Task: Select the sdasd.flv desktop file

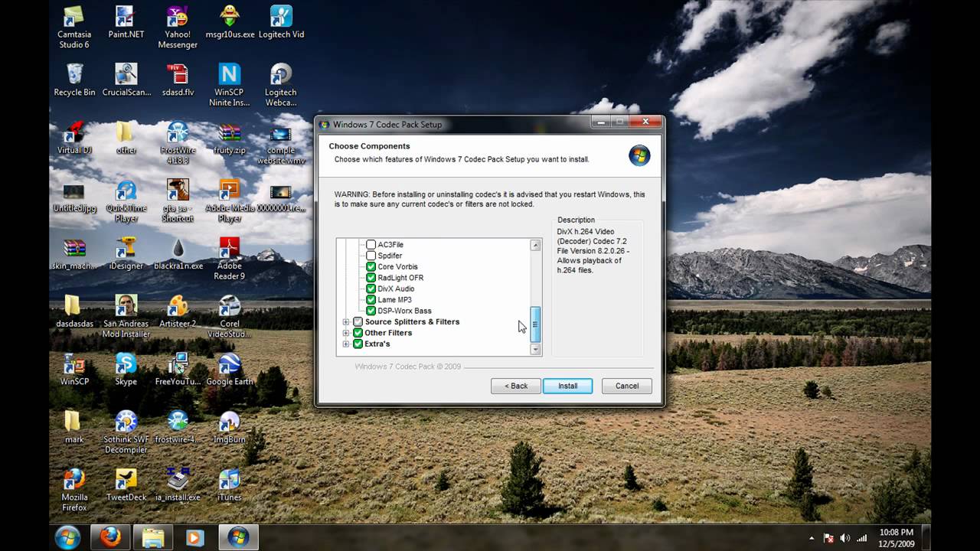Action: pyautogui.click(x=178, y=80)
